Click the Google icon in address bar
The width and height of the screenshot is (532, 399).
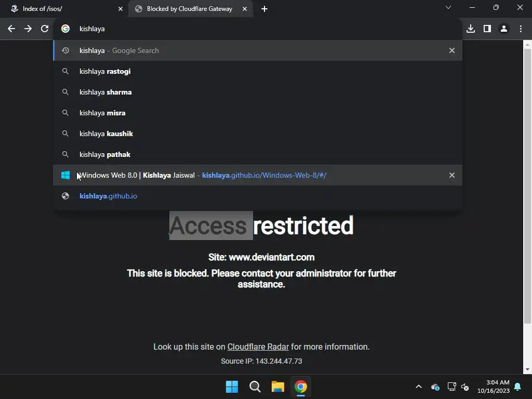tap(65, 29)
